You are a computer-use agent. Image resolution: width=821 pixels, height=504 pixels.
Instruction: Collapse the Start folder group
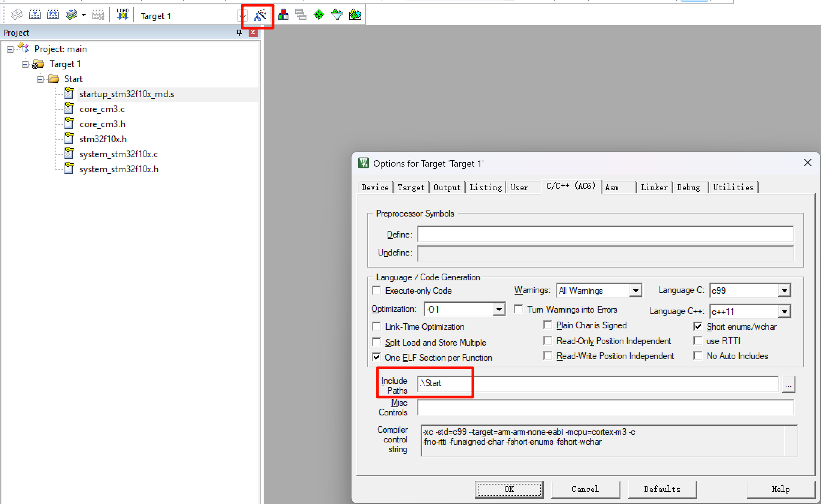pos(40,79)
